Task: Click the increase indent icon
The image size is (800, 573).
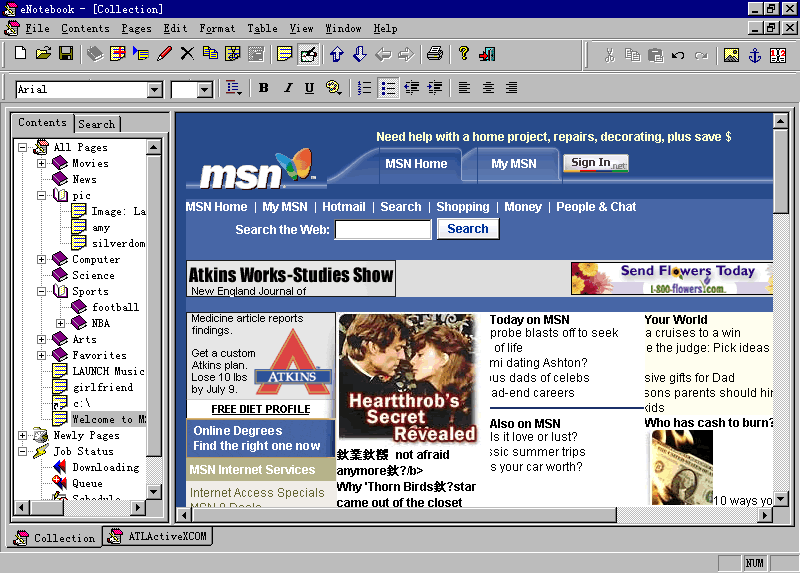Action: [x=435, y=88]
